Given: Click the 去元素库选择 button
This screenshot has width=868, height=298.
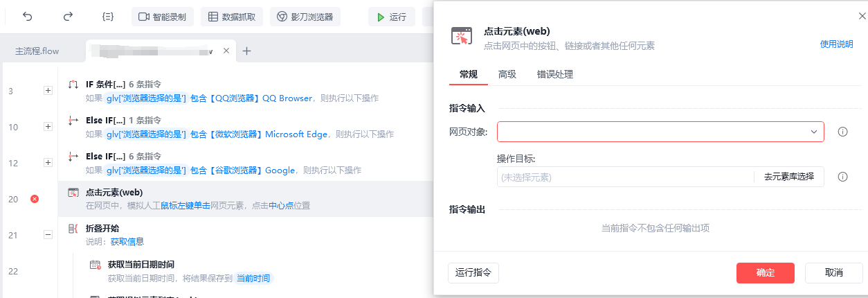Looking at the screenshot, I should 789,177.
